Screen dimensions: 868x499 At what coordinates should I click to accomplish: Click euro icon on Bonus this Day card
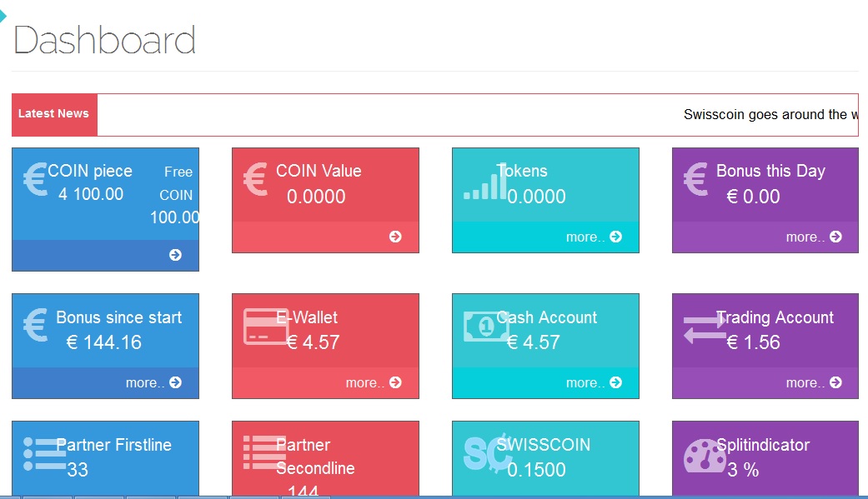(696, 179)
